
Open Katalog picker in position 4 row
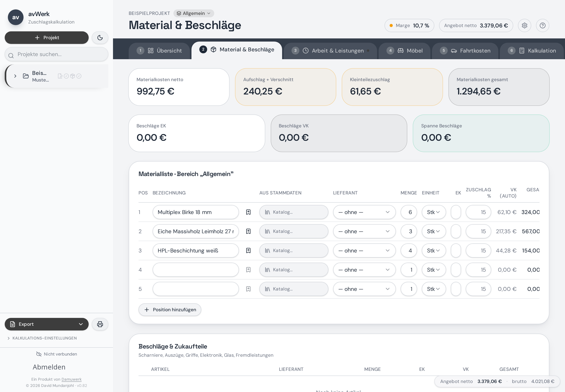point(293,269)
